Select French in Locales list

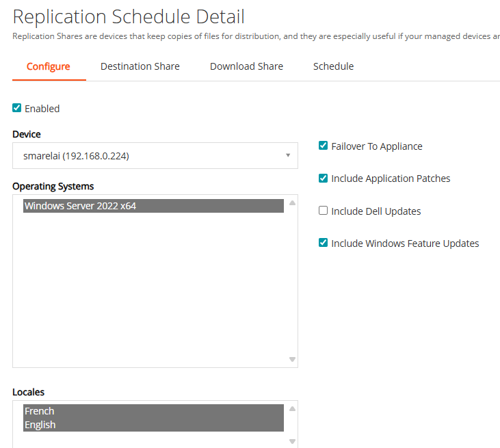(x=153, y=411)
